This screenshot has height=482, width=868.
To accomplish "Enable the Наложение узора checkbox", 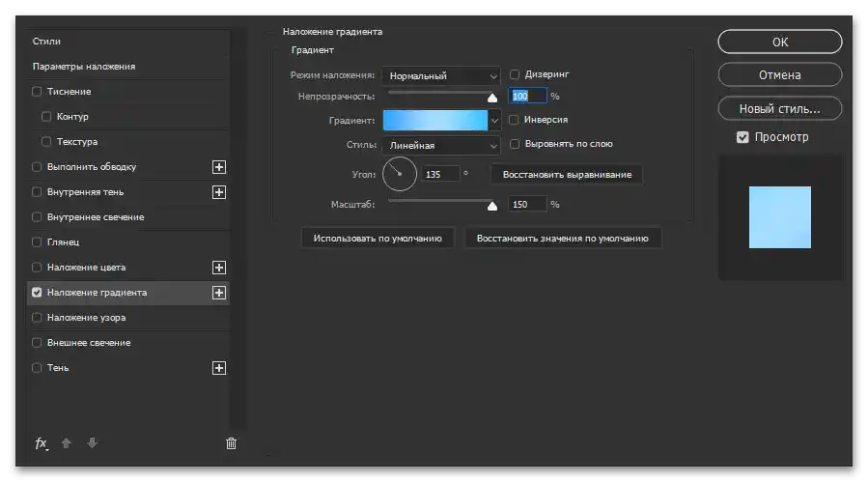I will coord(37,318).
